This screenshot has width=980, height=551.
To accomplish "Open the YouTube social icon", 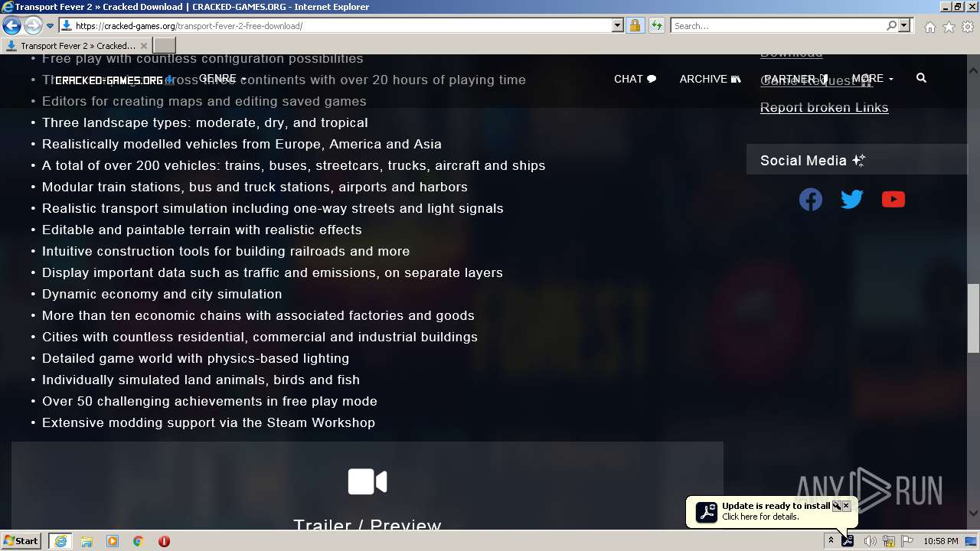I will [x=893, y=200].
